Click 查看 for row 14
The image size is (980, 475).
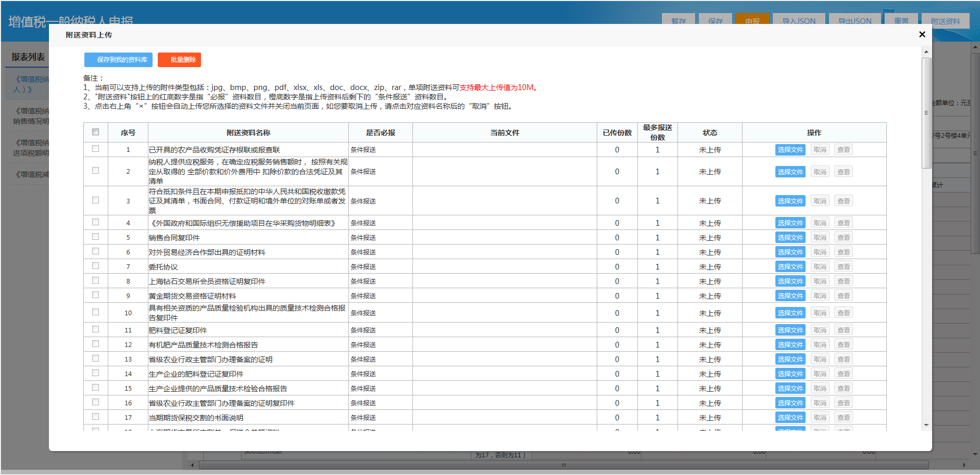point(844,374)
